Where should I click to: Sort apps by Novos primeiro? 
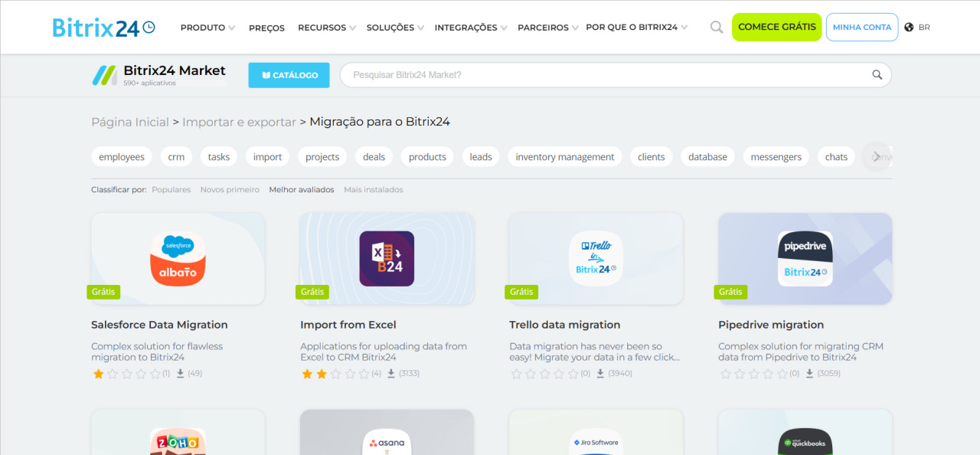tap(230, 189)
